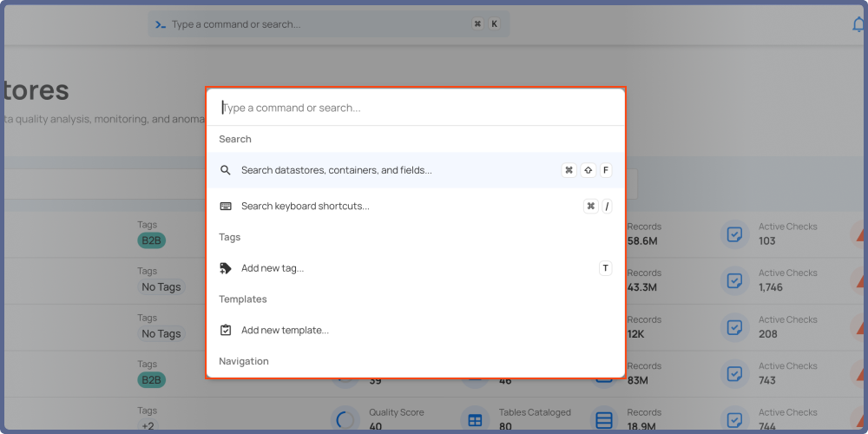
Task: Click the magnifier icon beside Search datastores
Action: point(226,170)
